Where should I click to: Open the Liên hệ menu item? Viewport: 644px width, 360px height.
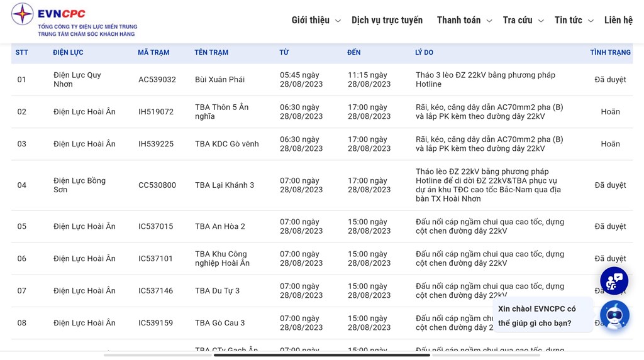click(618, 20)
